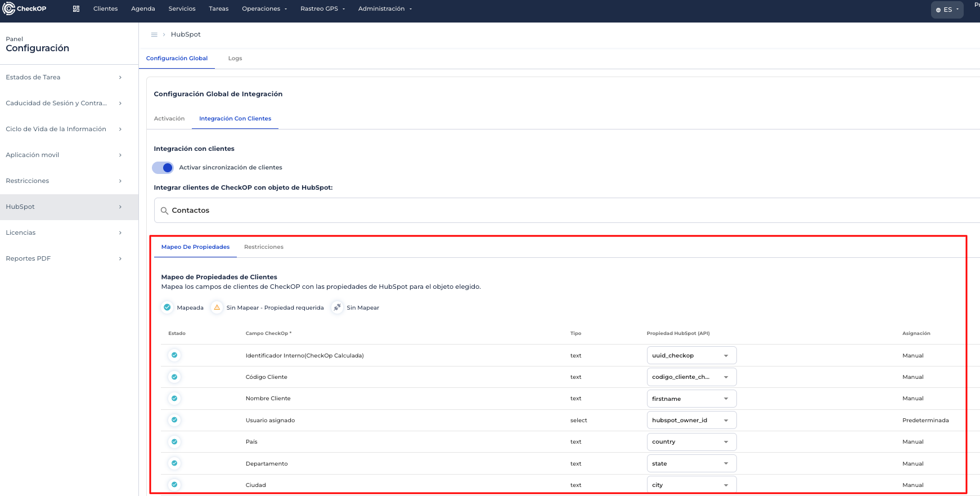
Task: Click mapped status icon for Código Cliente row
Action: tap(174, 377)
